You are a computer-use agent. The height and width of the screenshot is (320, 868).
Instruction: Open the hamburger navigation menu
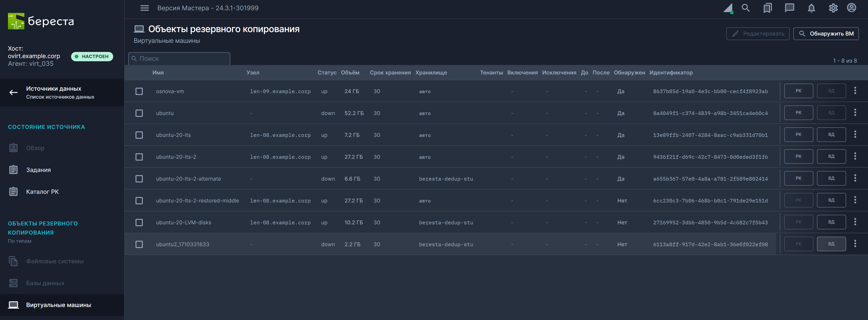click(x=145, y=8)
